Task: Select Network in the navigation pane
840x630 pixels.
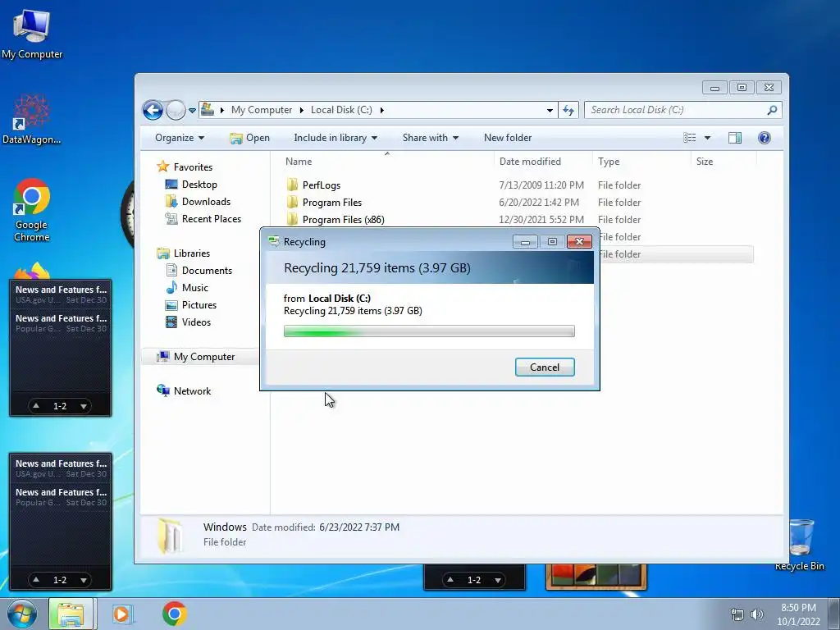Action: pyautogui.click(x=184, y=391)
